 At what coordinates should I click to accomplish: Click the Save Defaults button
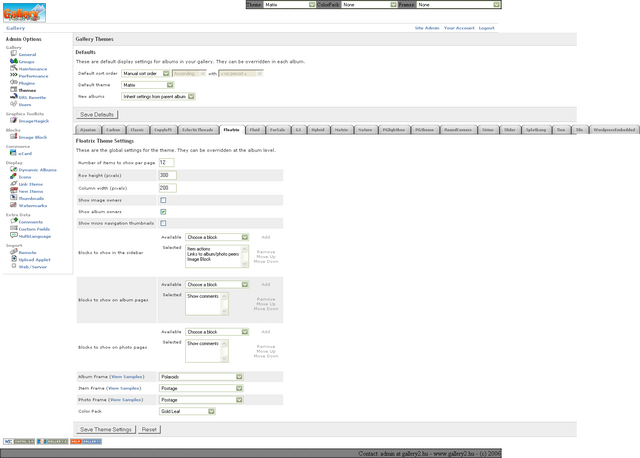coord(97,115)
